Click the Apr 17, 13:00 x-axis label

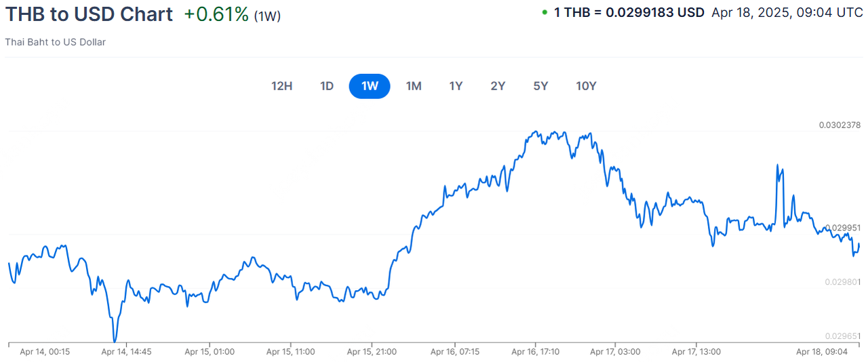coord(696,352)
